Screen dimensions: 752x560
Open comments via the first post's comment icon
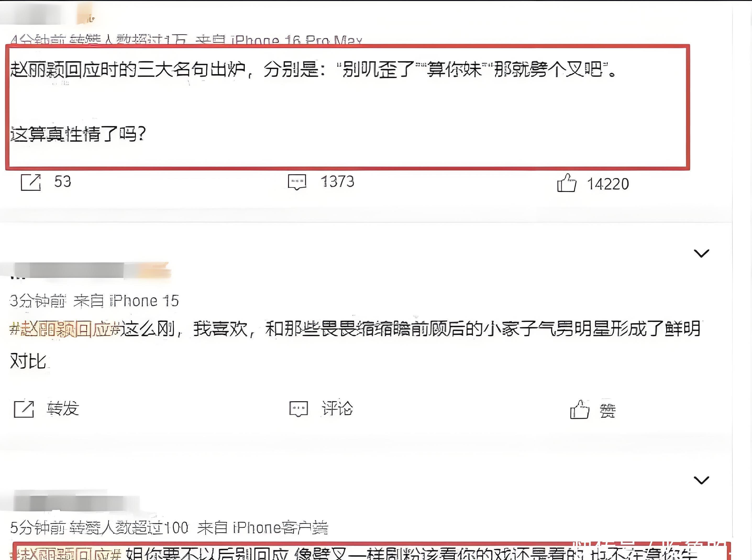coord(297,182)
